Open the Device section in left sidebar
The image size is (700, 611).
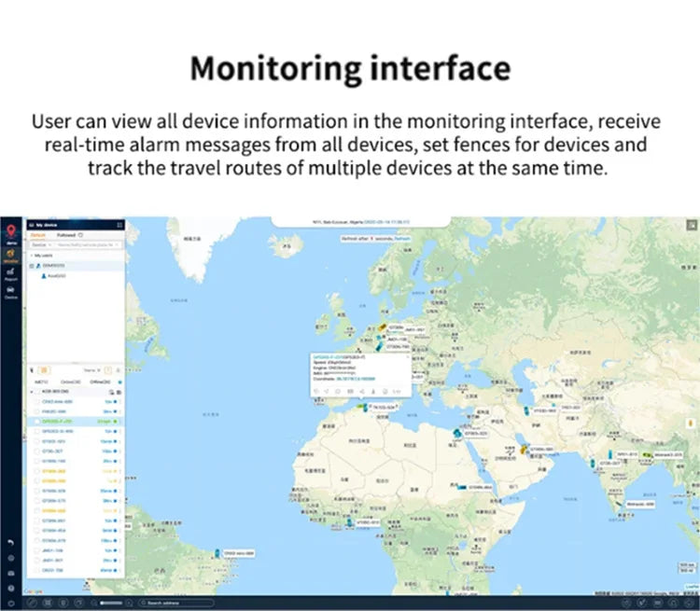(10, 292)
